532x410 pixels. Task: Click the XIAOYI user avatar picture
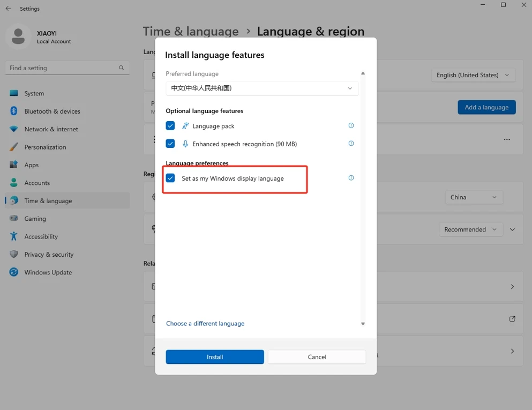(x=18, y=36)
